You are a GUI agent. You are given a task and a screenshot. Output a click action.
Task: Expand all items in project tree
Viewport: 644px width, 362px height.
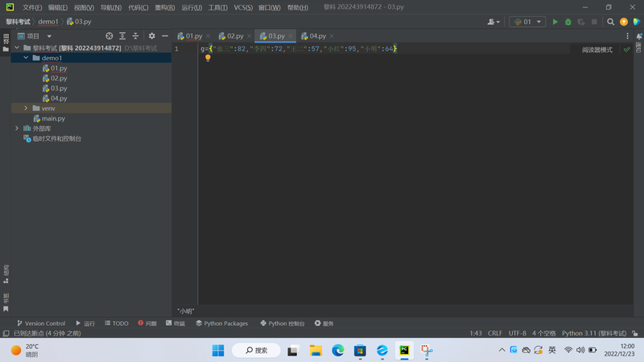(122, 36)
